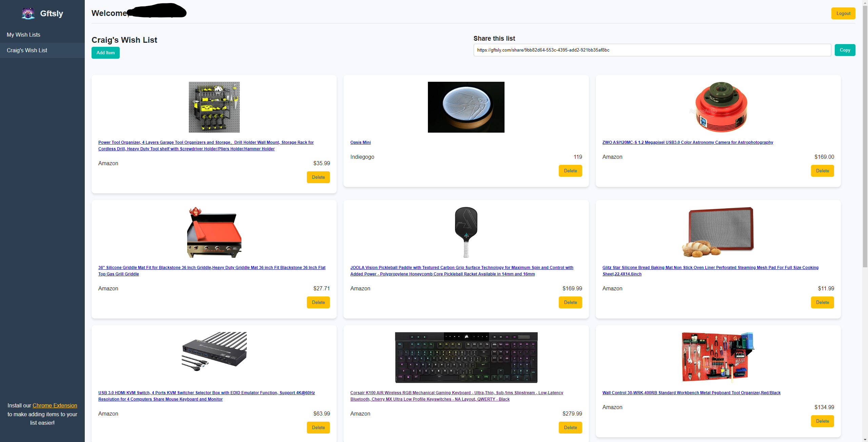The height and width of the screenshot is (442, 868).
Task: Click the scrollbar up arrow
Action: click(x=865, y=2)
